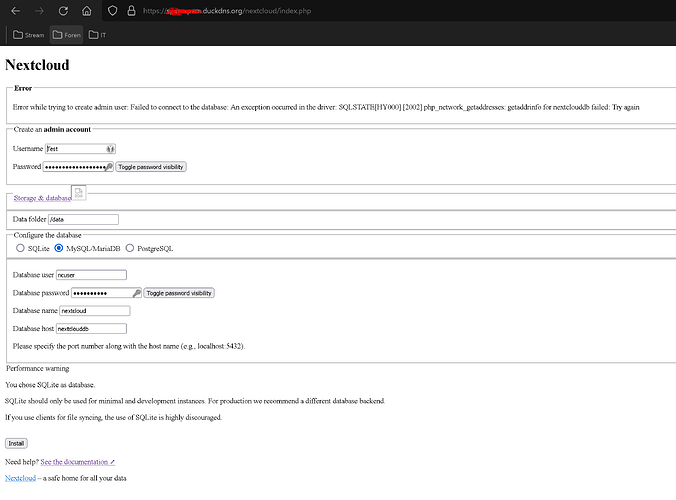The height and width of the screenshot is (500, 676).
Task: Follow the Nextcloud footer link
Action: click(20, 478)
